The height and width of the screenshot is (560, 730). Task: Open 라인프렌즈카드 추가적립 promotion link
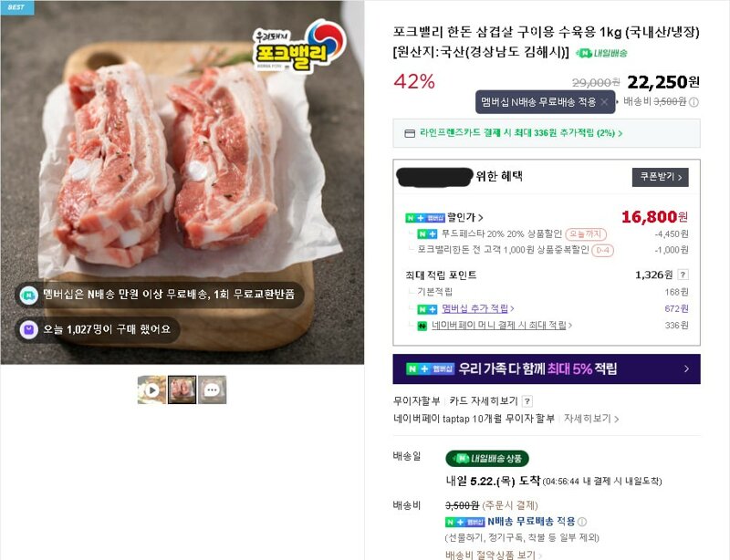521,133
